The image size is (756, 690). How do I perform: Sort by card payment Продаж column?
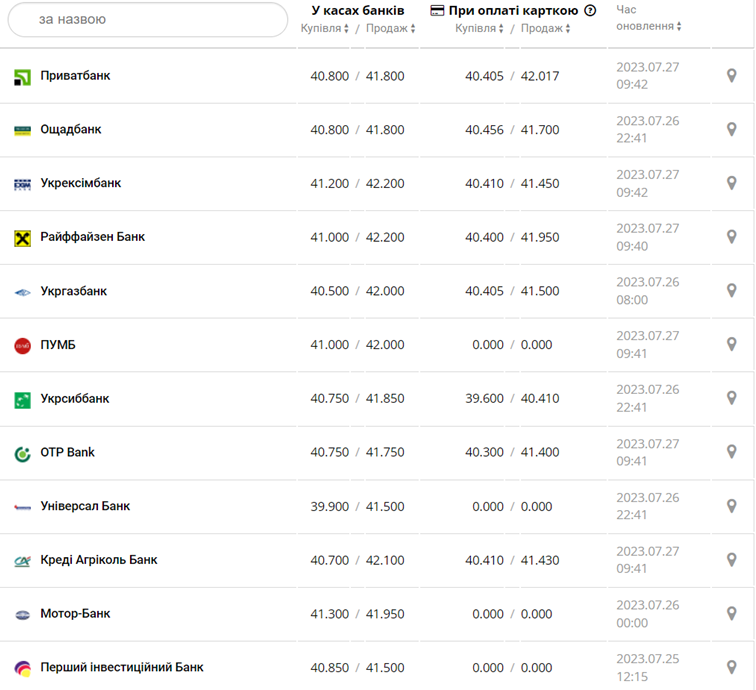pos(545,29)
